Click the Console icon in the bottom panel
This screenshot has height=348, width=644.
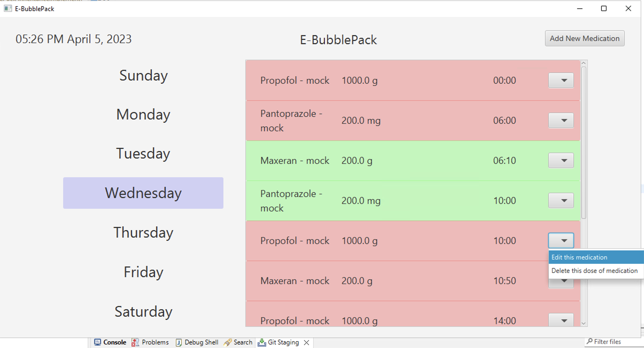97,342
